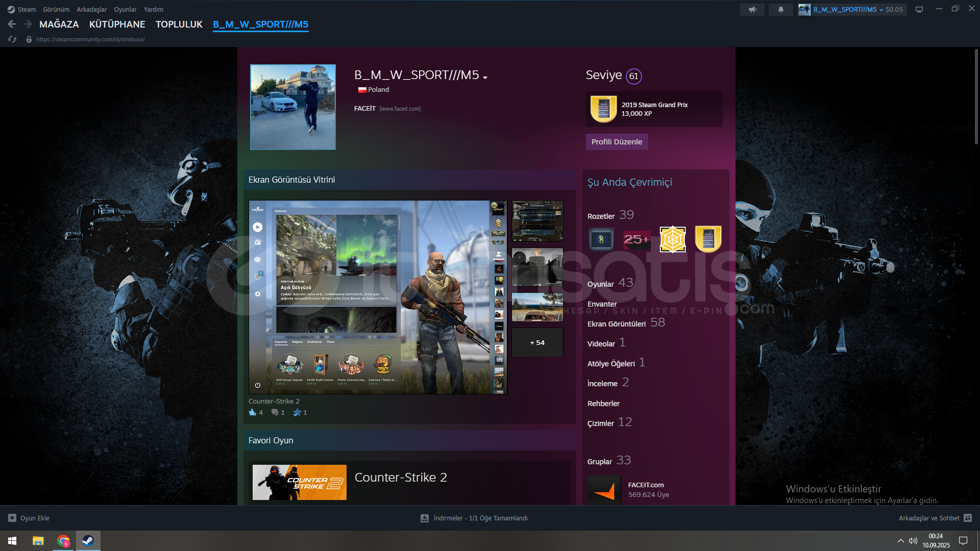Click the URL address field
This screenshot has width=980, height=551.
click(x=90, y=39)
